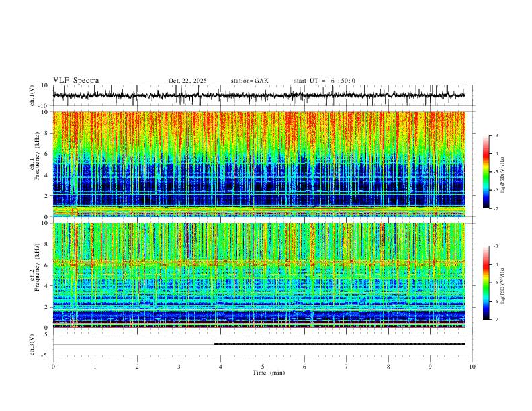
Task: Click the date "Oct. 22, 2025"
Action: [x=187, y=81]
